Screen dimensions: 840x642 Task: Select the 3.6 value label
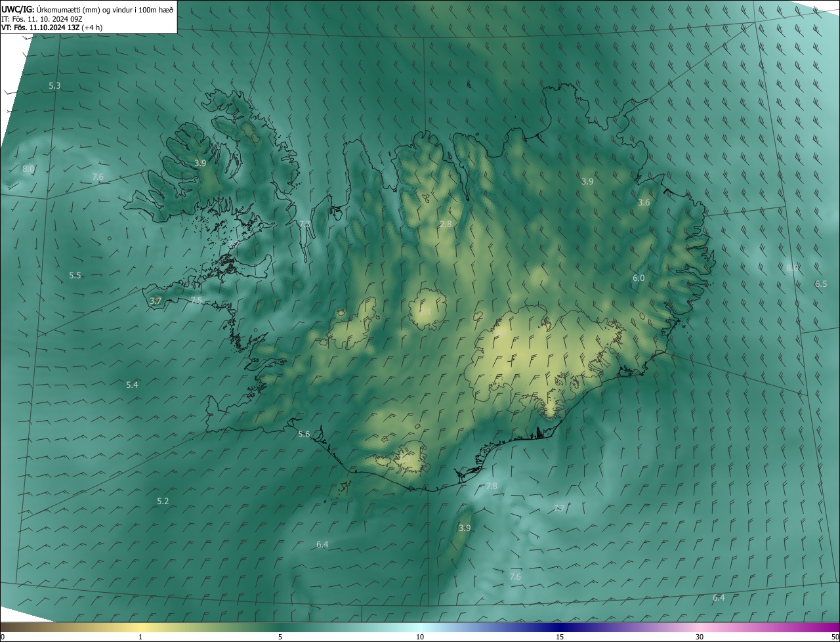click(x=644, y=203)
